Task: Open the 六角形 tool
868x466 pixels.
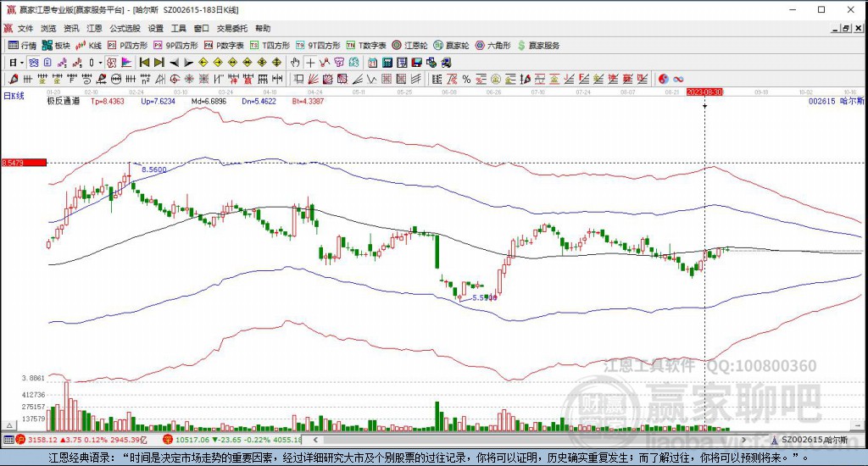Action: click(492, 46)
